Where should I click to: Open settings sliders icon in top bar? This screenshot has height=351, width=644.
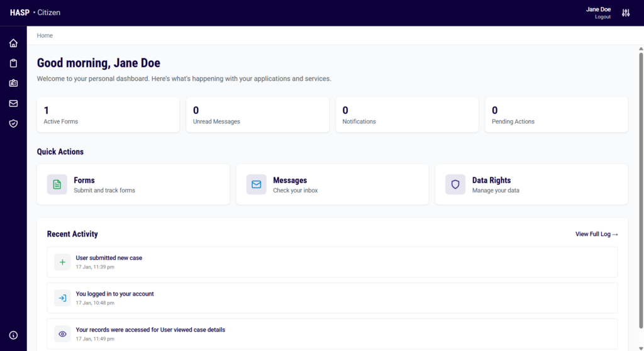625,13
